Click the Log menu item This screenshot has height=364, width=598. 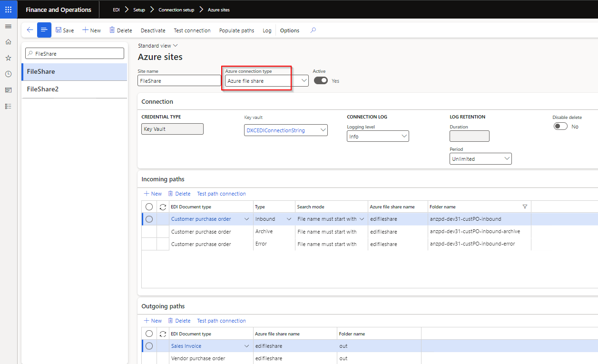[267, 30]
